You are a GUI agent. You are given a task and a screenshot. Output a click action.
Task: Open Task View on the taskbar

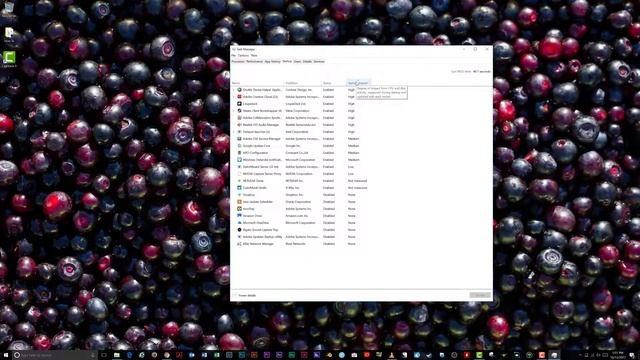point(104,355)
